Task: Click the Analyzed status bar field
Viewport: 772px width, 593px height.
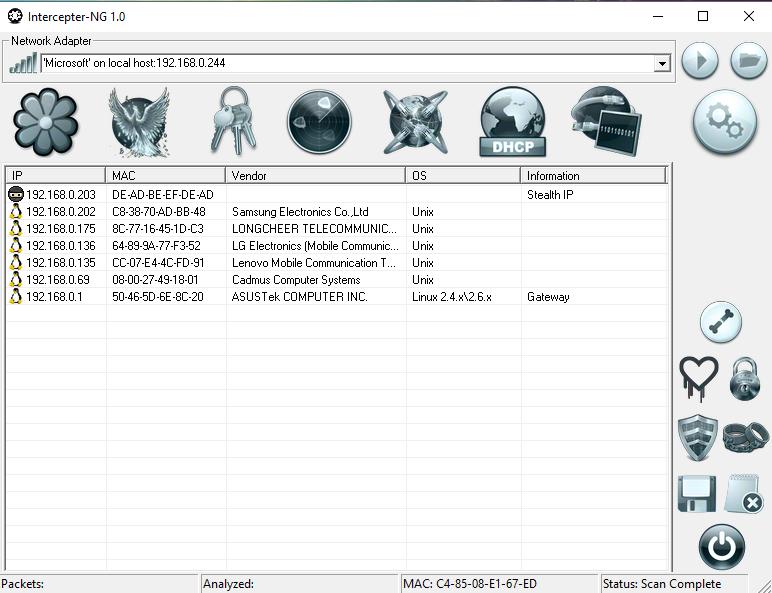Action: [299, 584]
